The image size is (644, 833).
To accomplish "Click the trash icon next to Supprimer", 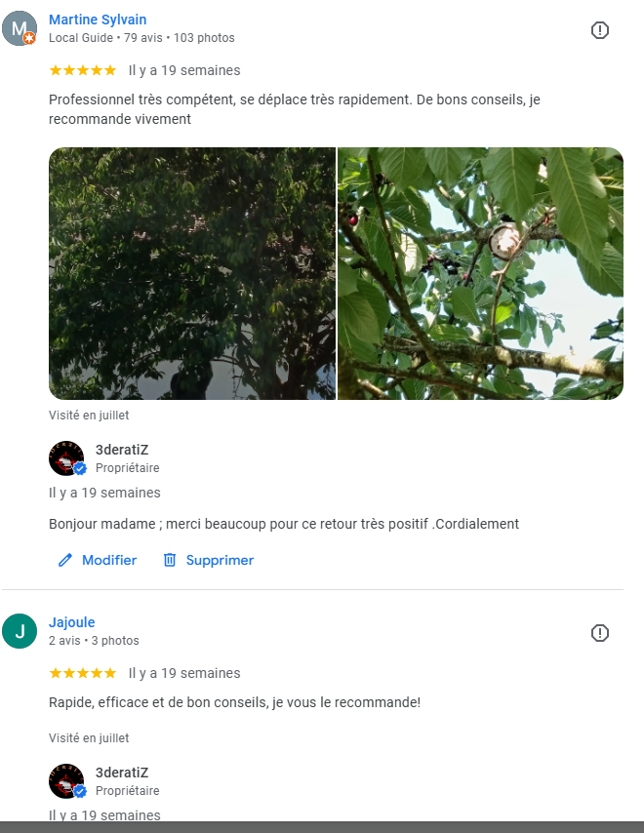I will pos(170,560).
